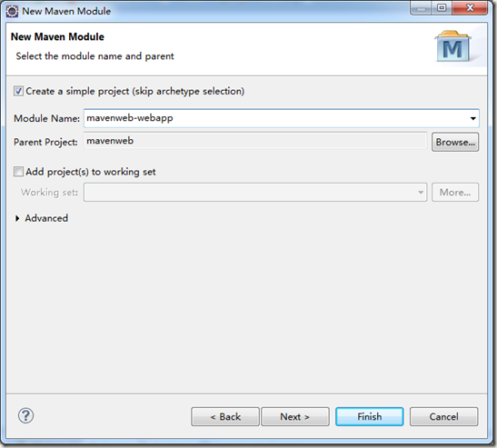The image size is (497, 448).
Task: Minimize the dialog window
Action: tap(421, 7)
